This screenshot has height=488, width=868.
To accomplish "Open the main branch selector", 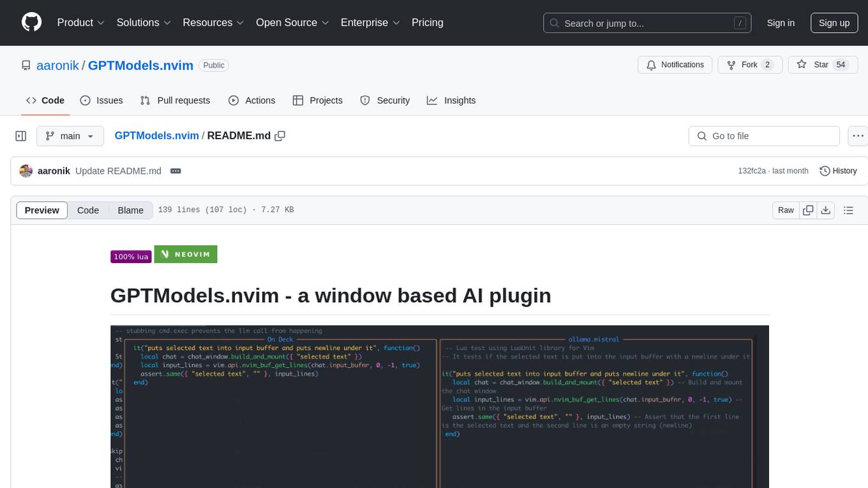I will (x=70, y=136).
